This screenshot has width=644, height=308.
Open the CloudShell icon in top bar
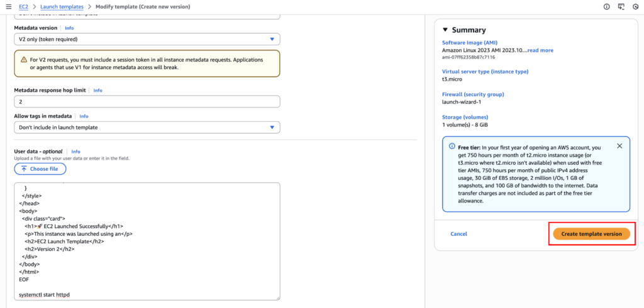[621, 6]
